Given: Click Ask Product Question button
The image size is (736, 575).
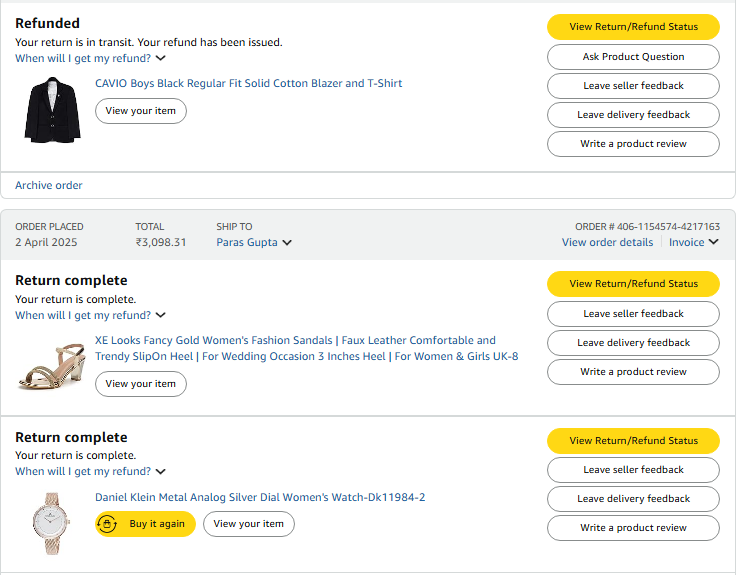Looking at the screenshot, I should tap(633, 57).
